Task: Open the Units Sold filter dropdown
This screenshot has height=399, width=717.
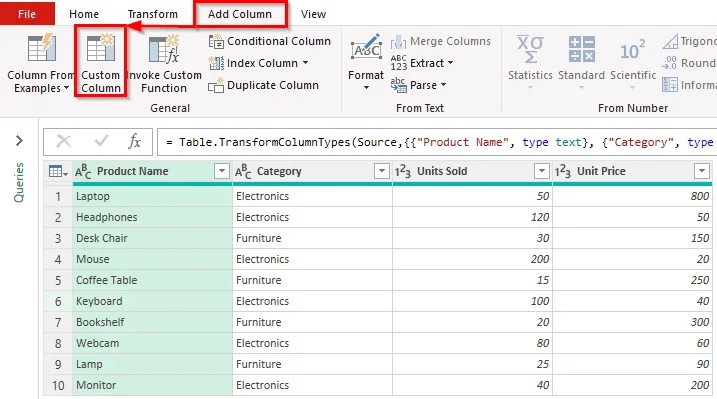Action: [x=542, y=171]
